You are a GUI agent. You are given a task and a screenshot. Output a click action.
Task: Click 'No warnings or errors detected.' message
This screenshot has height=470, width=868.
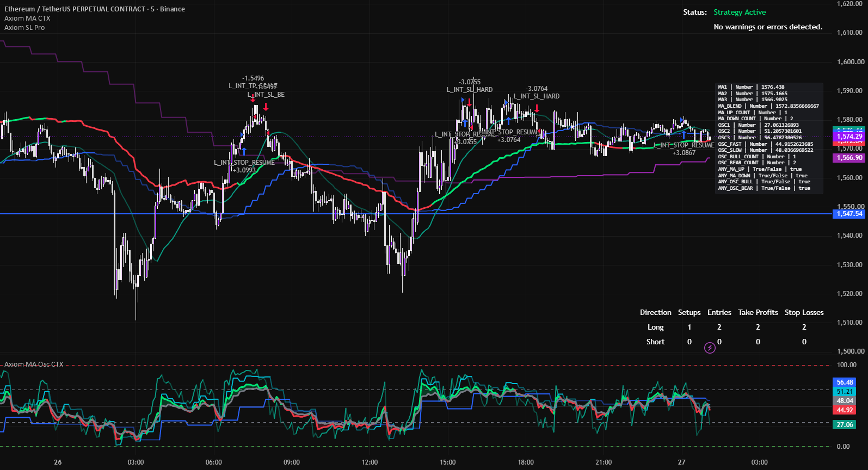[768, 27]
